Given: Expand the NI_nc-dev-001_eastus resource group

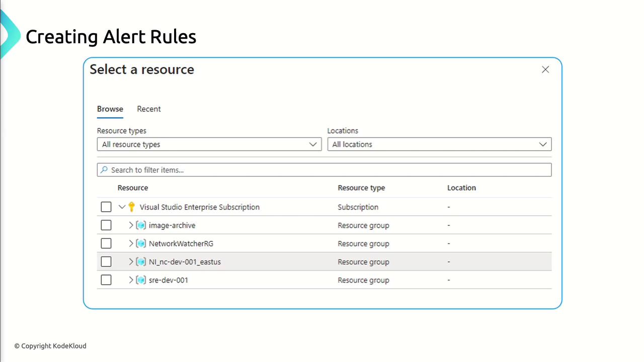Looking at the screenshot, I should pos(131,261).
